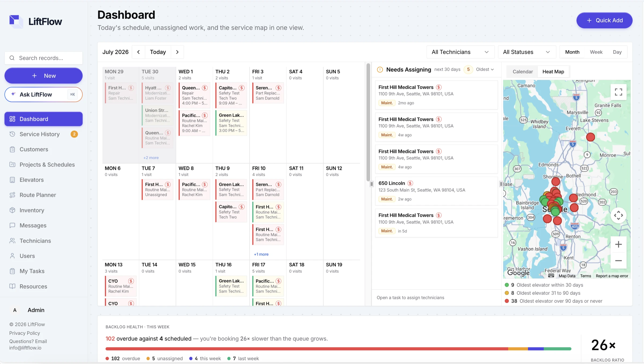Click green legend dot within 30 days
The image size is (644, 364).
(507, 285)
